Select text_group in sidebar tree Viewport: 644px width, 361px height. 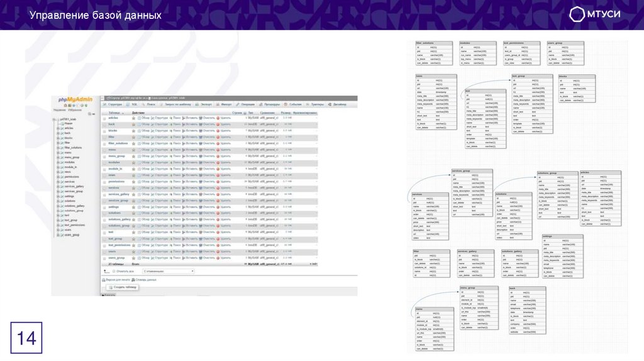coord(70,221)
